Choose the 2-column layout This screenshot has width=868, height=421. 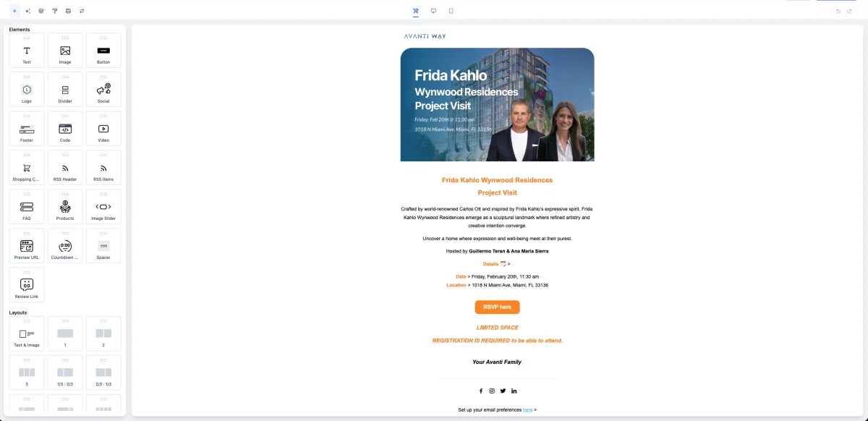pyautogui.click(x=103, y=334)
